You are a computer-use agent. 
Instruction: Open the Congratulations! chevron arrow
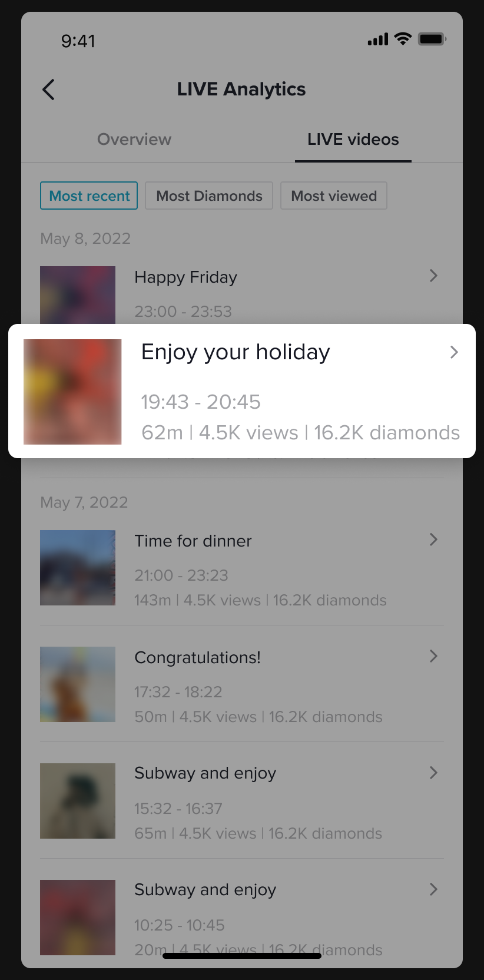(x=434, y=656)
